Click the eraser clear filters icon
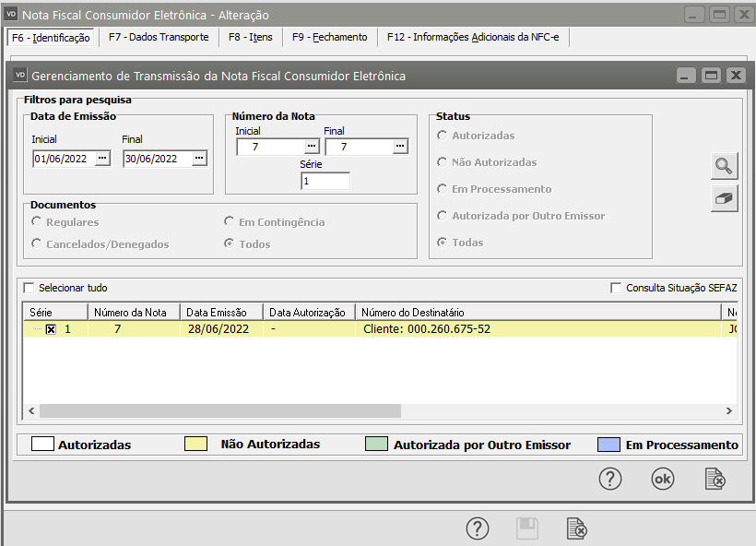This screenshot has width=756, height=546. (724, 198)
